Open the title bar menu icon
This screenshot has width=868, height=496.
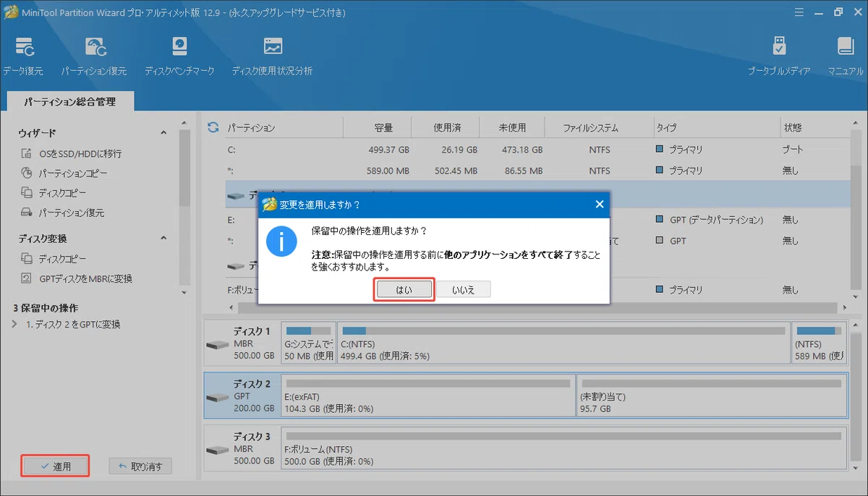798,12
